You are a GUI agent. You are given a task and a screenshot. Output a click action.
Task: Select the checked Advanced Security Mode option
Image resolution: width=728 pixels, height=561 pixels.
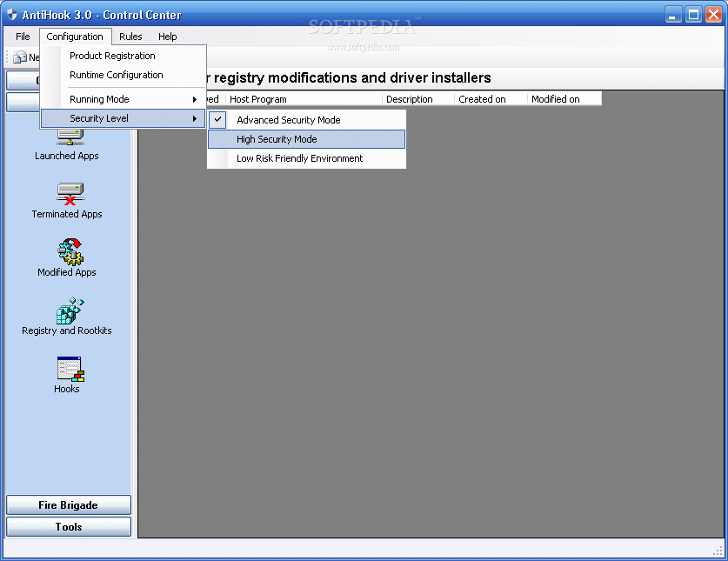tap(306, 120)
